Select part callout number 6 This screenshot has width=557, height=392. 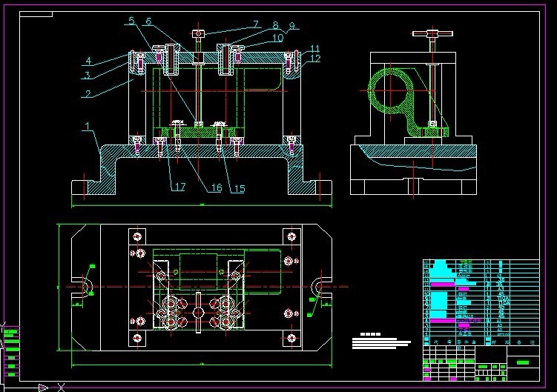pos(148,21)
